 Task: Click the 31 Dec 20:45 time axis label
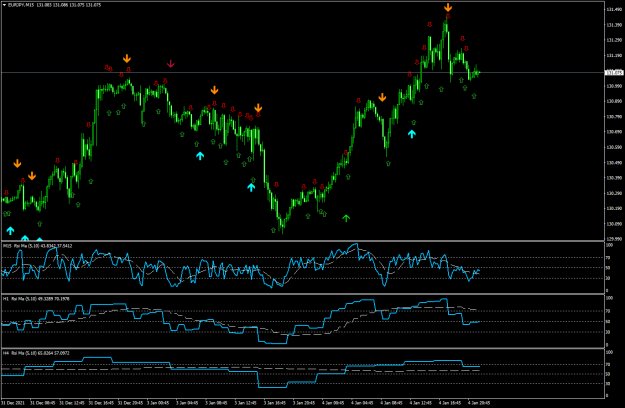130,403
